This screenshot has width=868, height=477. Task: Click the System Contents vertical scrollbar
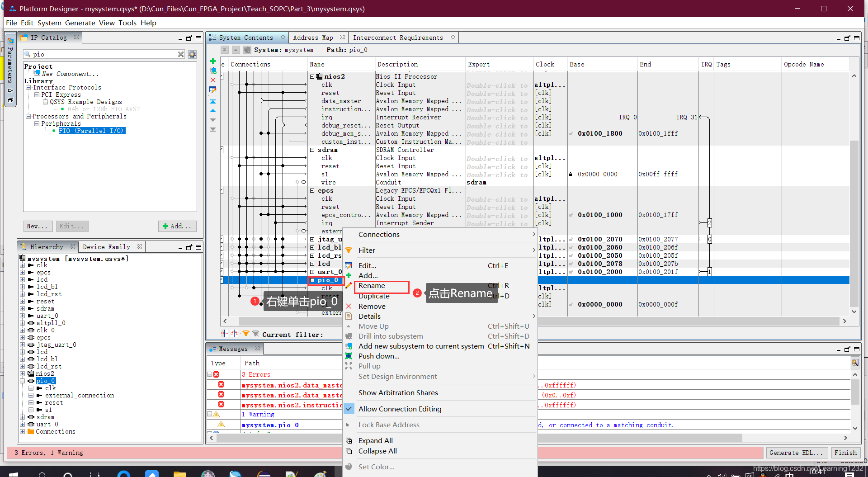tap(854, 224)
